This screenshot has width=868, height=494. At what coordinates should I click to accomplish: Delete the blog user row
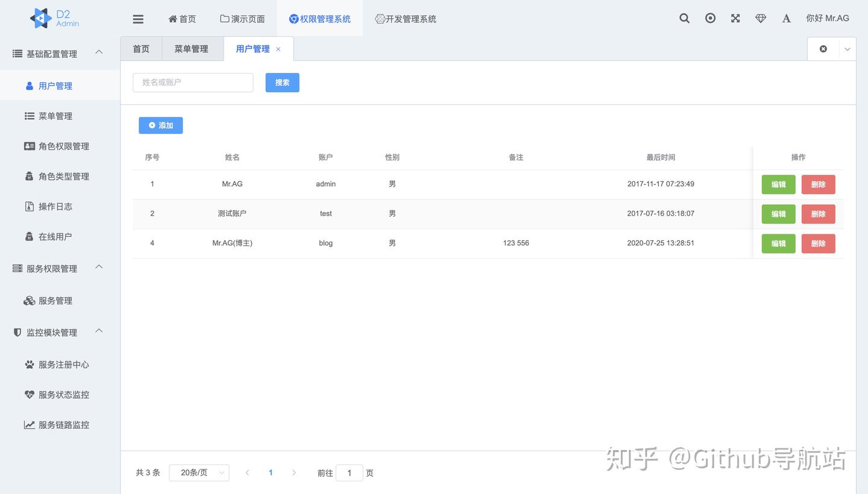818,243
